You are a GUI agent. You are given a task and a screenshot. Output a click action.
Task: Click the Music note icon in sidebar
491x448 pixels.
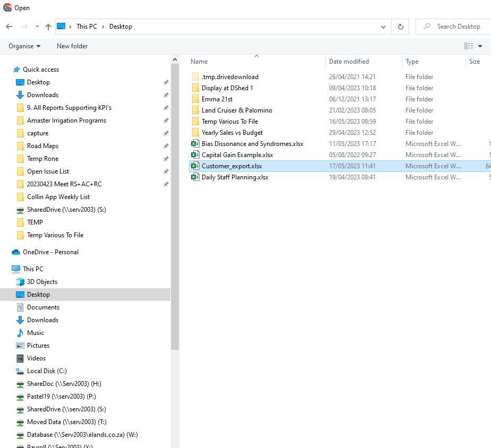click(x=20, y=333)
